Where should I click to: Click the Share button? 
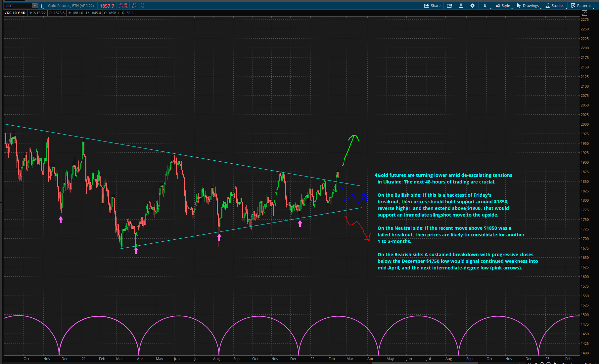[x=432, y=6]
